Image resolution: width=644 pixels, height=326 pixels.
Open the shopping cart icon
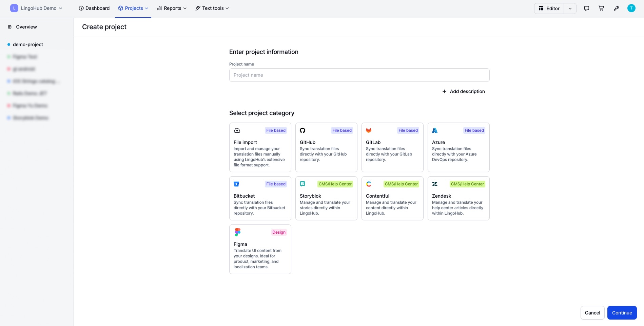[601, 8]
